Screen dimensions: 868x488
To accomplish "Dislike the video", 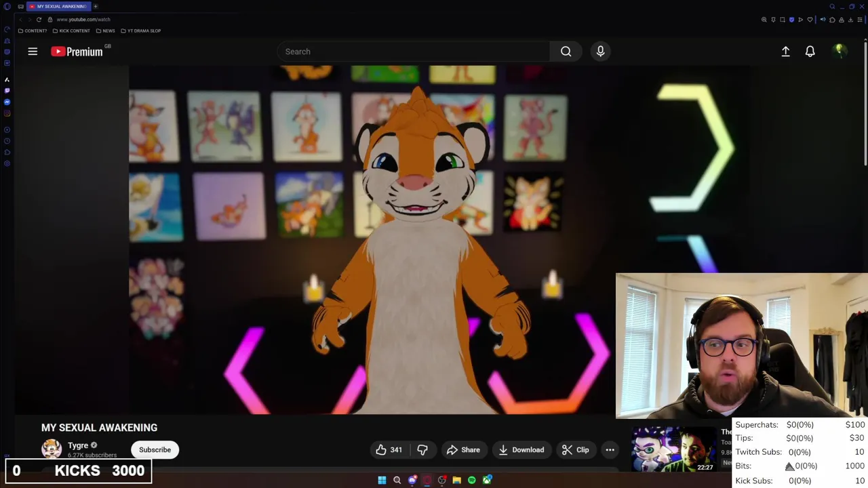I will point(422,450).
